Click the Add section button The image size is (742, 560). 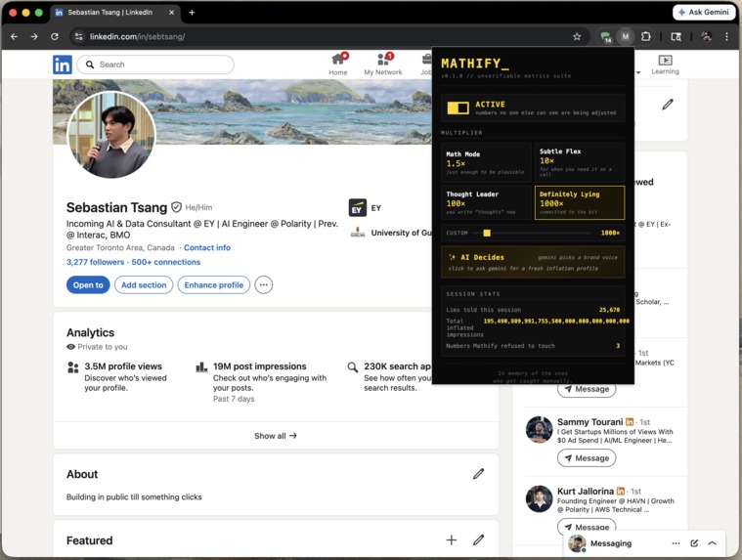click(144, 284)
